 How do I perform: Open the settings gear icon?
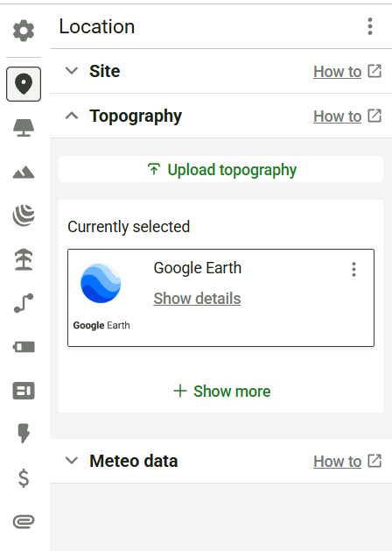[24, 31]
